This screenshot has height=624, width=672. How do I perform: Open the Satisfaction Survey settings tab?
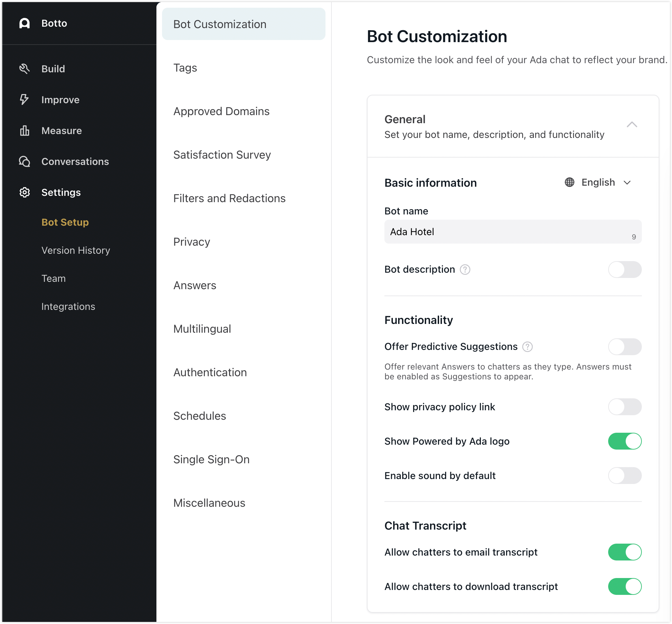click(222, 155)
